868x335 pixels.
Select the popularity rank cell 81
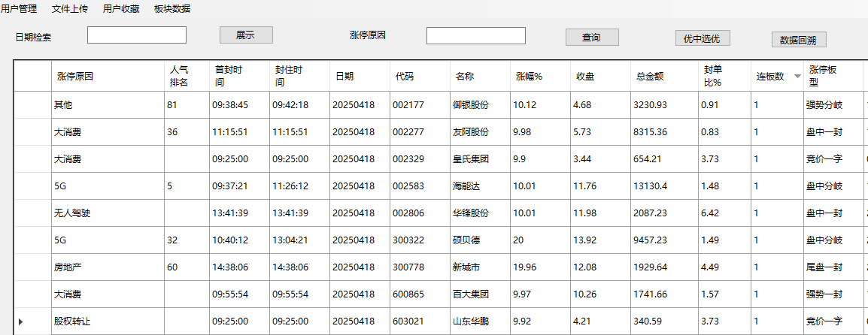(x=187, y=105)
